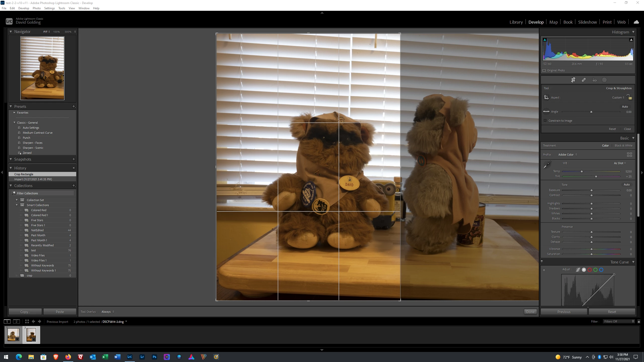This screenshot has height=362, width=644.
Task: Switch treatment to Black & White
Action: tap(623, 146)
